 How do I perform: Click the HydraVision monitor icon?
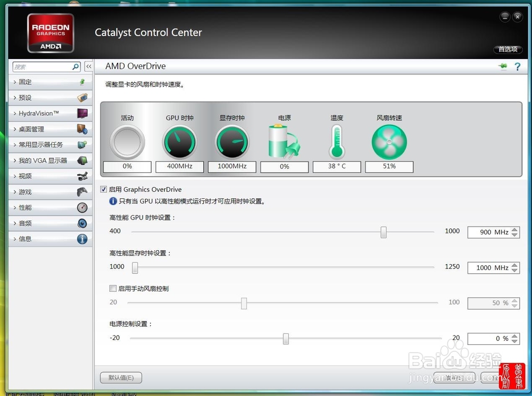click(82, 113)
